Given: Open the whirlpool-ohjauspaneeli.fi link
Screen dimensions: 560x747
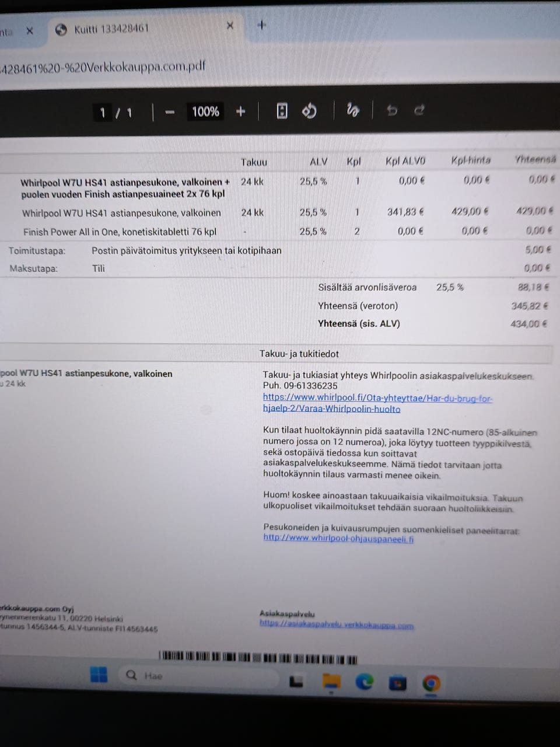Looking at the screenshot, I should [x=338, y=538].
